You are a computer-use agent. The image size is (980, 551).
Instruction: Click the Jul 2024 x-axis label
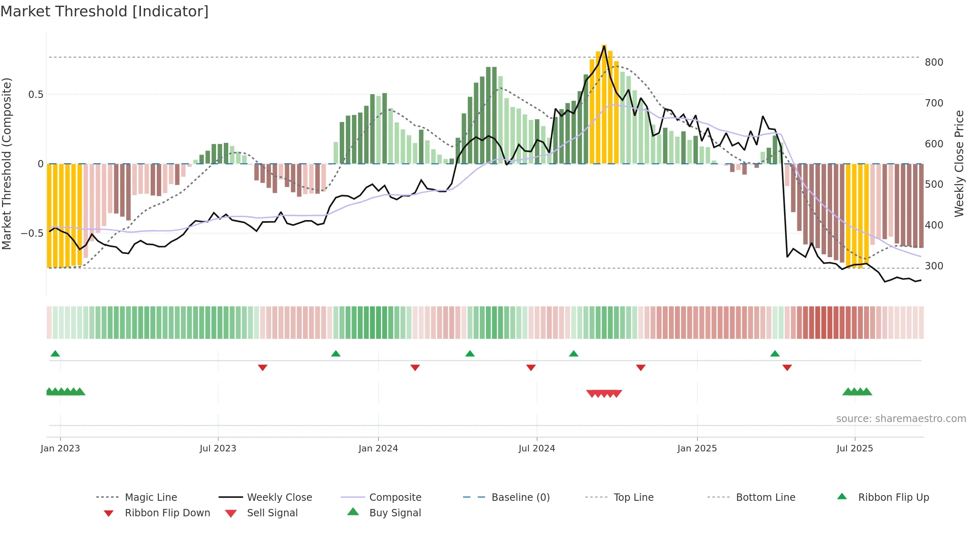click(537, 448)
